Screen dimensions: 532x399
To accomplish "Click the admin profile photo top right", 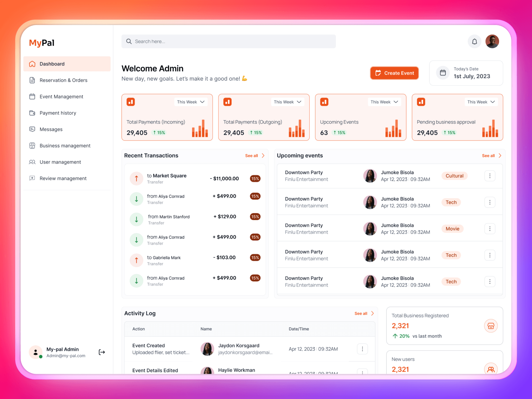I will [x=492, y=42].
